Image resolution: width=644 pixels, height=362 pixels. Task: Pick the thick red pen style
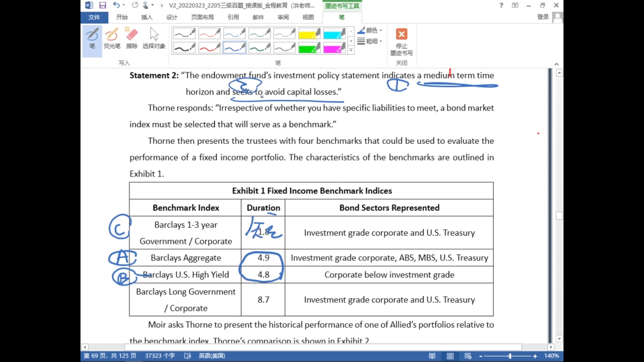pos(209,47)
